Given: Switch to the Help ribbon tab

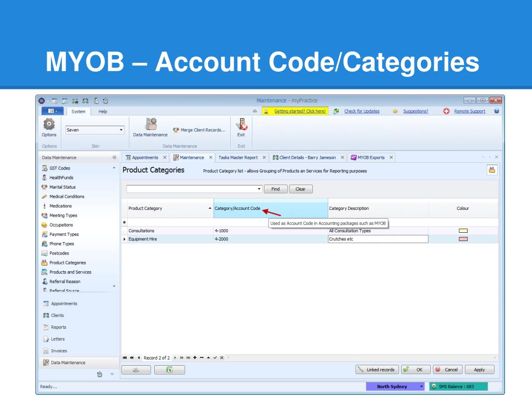Looking at the screenshot, I should [102, 111].
